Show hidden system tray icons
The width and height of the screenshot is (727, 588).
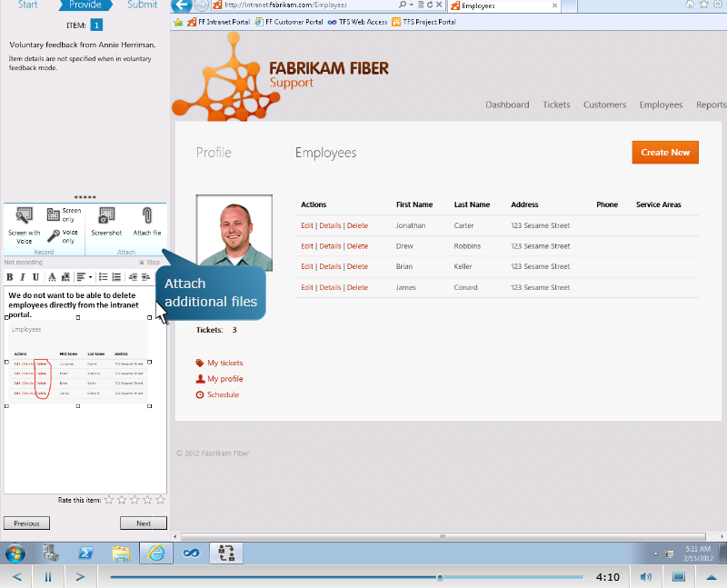[655, 553]
